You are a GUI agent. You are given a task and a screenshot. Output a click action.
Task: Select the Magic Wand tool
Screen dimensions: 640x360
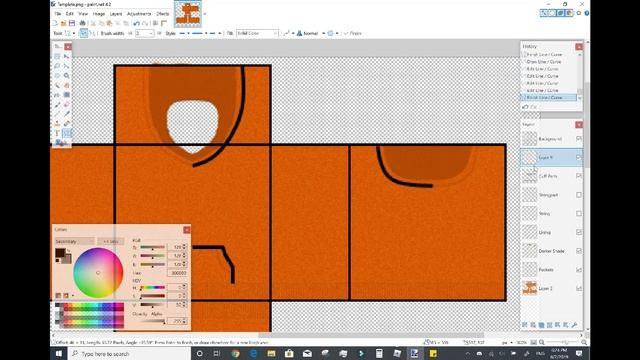click(57, 85)
